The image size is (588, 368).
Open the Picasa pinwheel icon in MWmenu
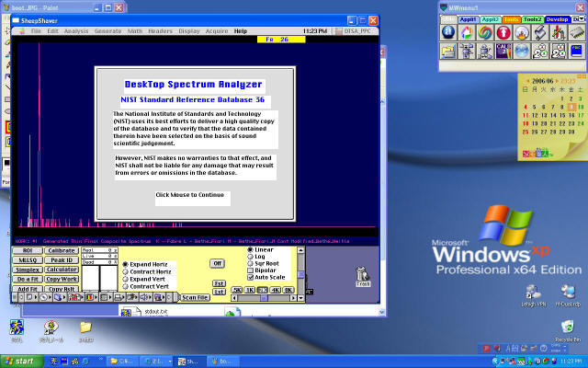[467, 32]
